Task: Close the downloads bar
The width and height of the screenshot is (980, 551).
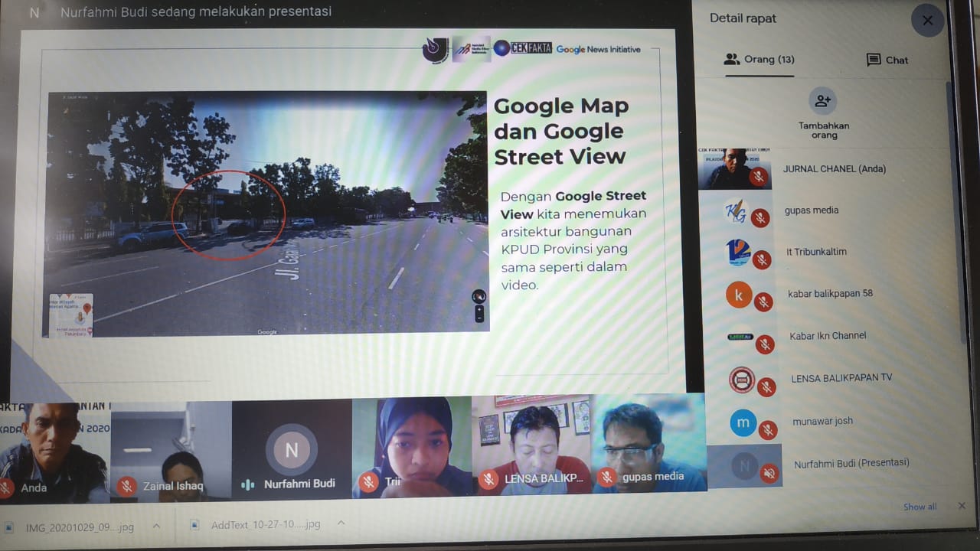Action: click(x=962, y=506)
